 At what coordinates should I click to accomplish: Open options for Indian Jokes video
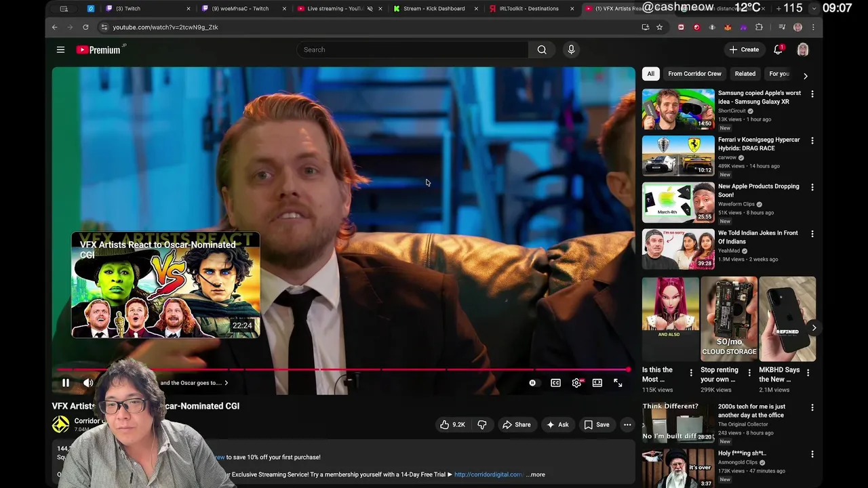tap(812, 234)
